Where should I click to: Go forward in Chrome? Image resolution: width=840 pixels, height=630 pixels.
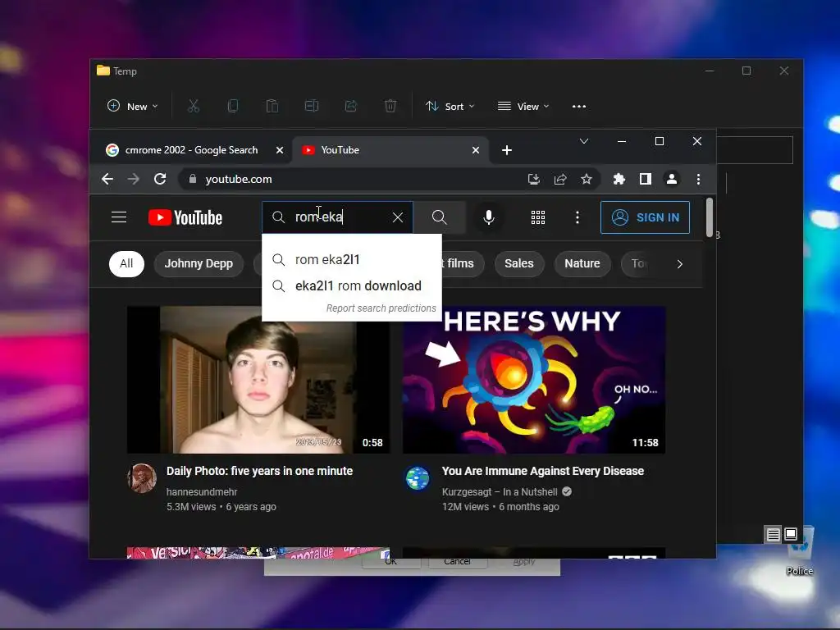[x=134, y=179]
